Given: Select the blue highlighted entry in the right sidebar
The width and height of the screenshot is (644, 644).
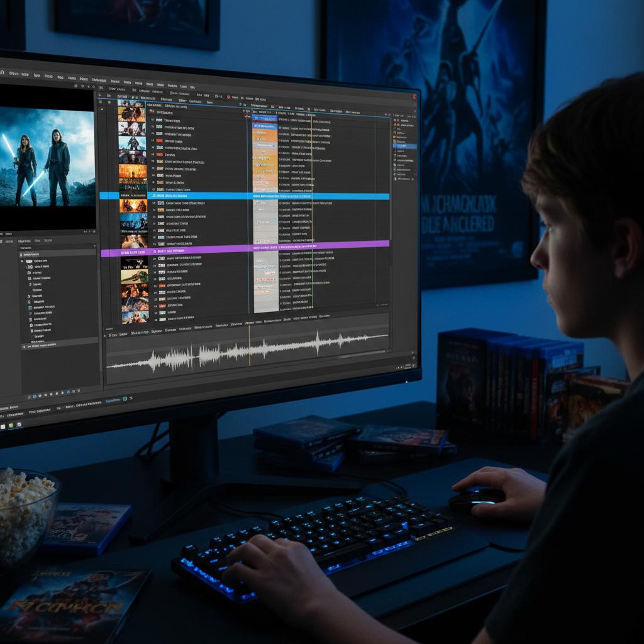Looking at the screenshot, I should (x=406, y=146).
